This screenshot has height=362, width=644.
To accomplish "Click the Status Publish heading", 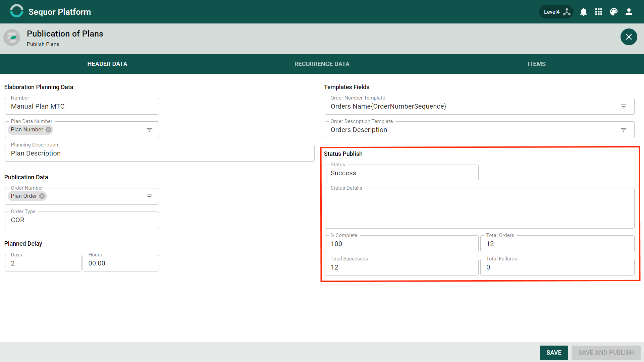I will tap(343, 154).
